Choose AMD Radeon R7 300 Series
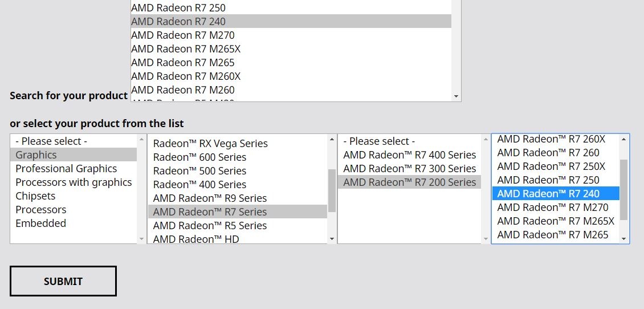The image size is (644, 309). [409, 169]
